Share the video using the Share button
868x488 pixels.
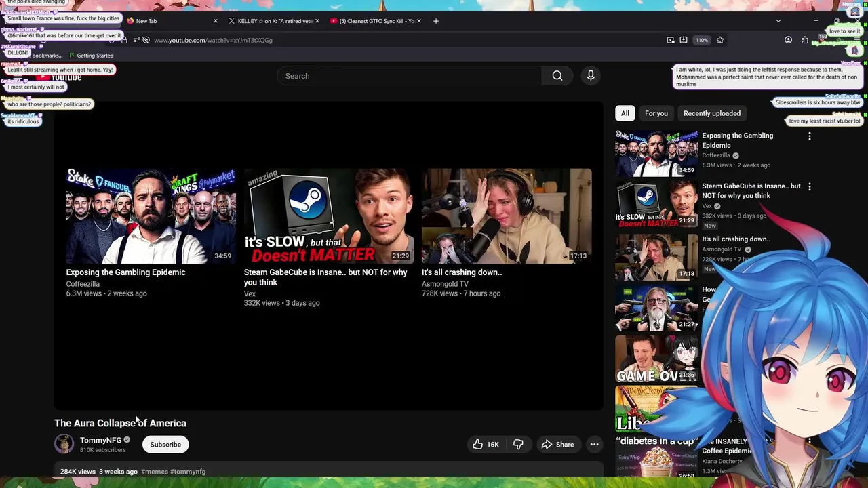coord(557,445)
